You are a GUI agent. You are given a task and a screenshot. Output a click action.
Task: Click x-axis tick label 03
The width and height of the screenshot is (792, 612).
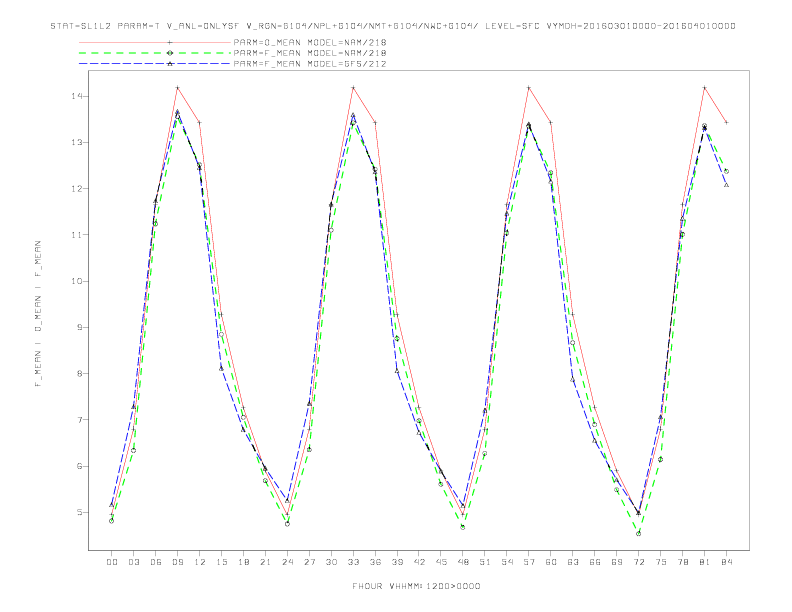click(x=133, y=562)
